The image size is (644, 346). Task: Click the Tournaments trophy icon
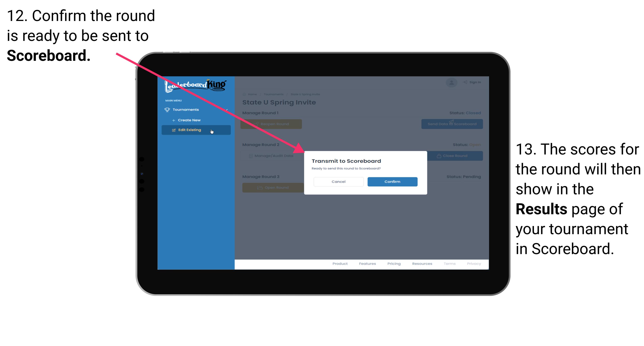[x=167, y=109]
